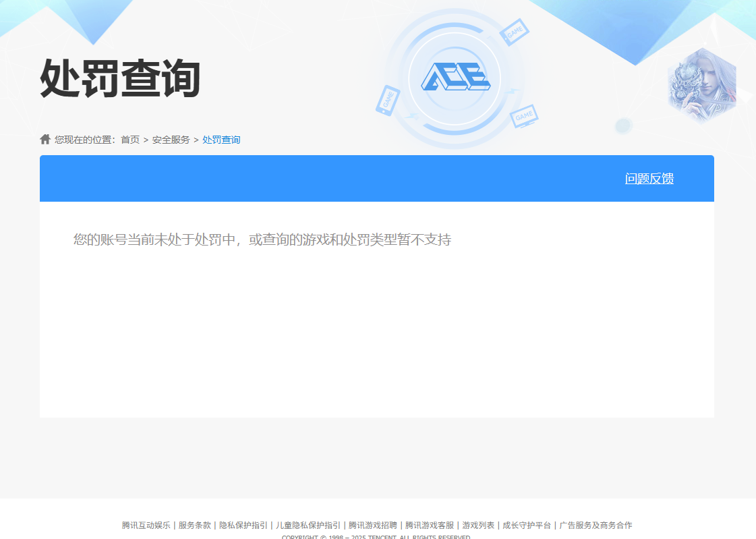Open 安全服务 from the breadcrumb trail
Screen dimensions: 756x539
tap(171, 140)
